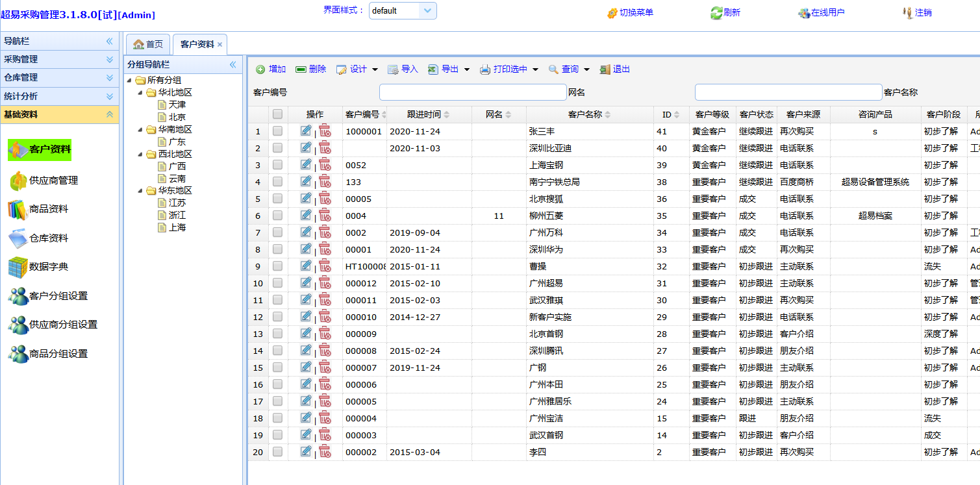Tick the checkbox for row 5 北京搜狐
The width and height of the screenshot is (980, 485).
277,199
